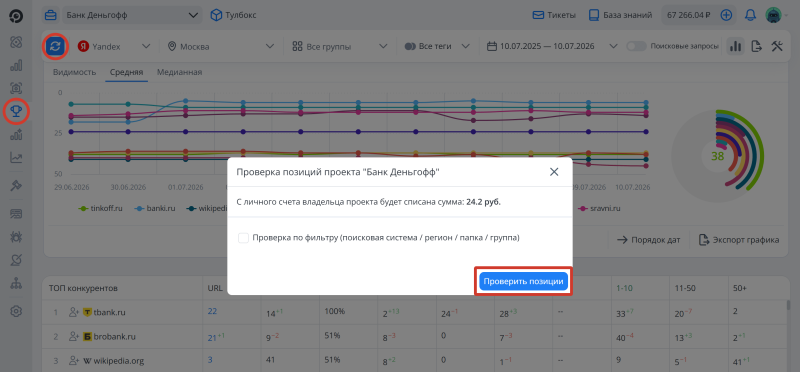Viewport: 800px width, 372px height.
Task: Open the date range 10.07.2025 — 10.07.2026 dropdown
Action: tap(552, 46)
